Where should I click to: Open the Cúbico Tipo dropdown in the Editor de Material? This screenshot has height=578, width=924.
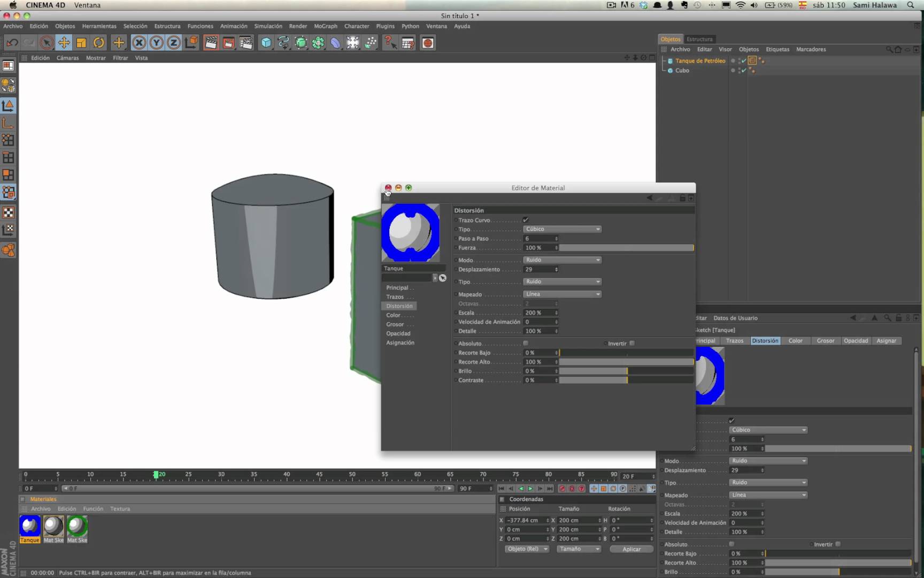(x=563, y=229)
